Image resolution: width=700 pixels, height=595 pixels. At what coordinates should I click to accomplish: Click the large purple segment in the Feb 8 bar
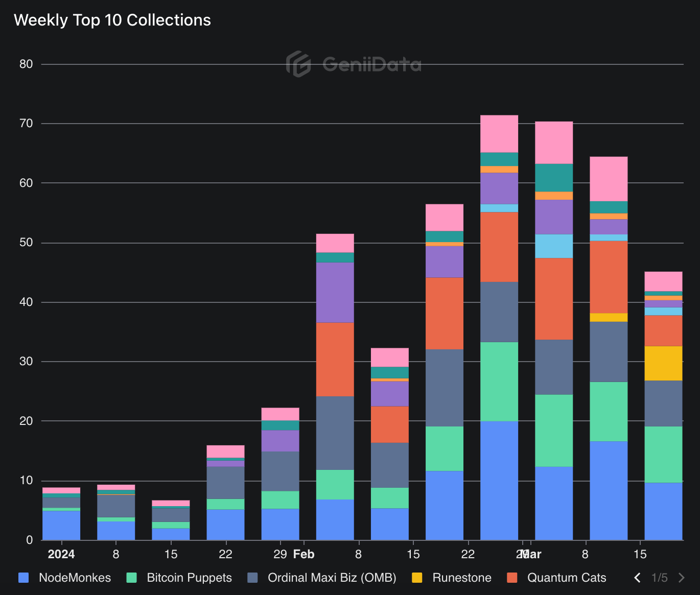(x=335, y=293)
